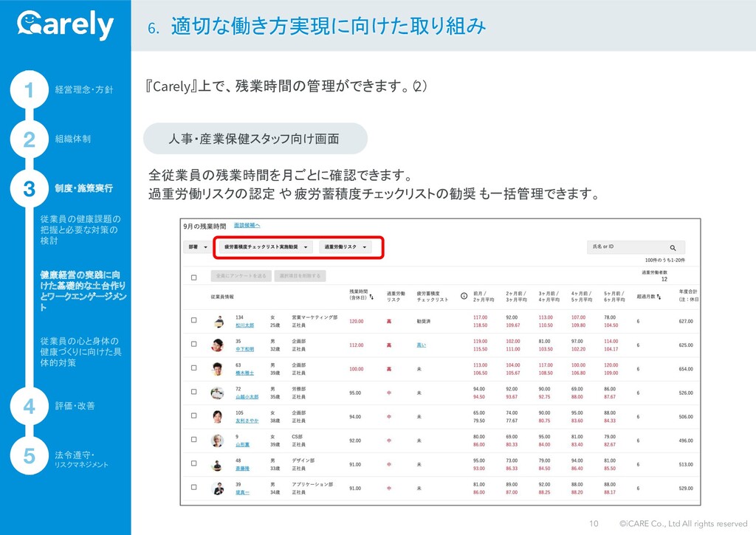Select step circle number 1
The width and height of the screenshot is (756, 535).
click(30, 89)
